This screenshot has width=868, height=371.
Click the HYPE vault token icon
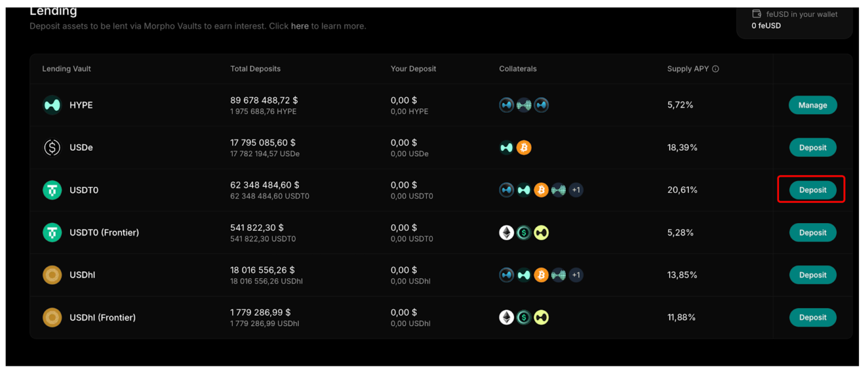click(x=52, y=105)
